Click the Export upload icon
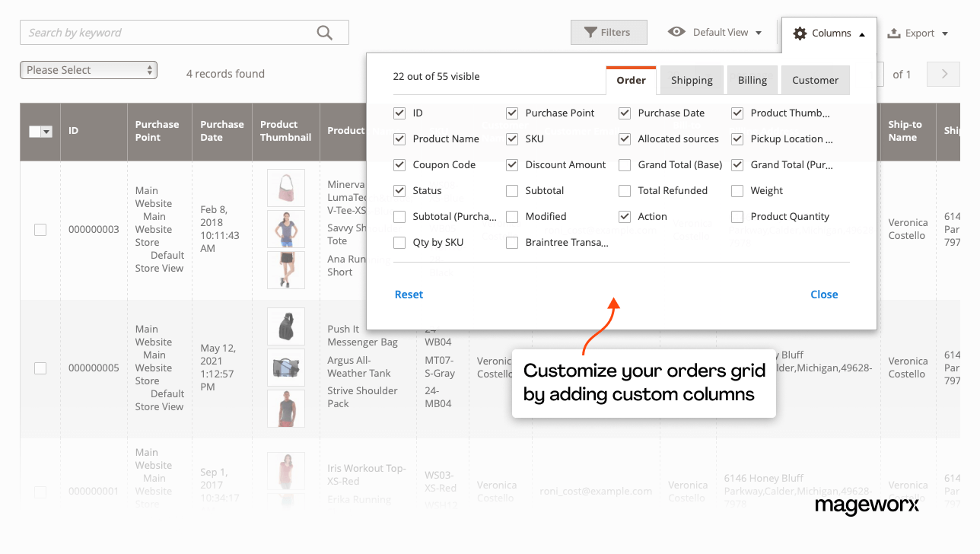The height and width of the screenshot is (554, 980). 894,33
